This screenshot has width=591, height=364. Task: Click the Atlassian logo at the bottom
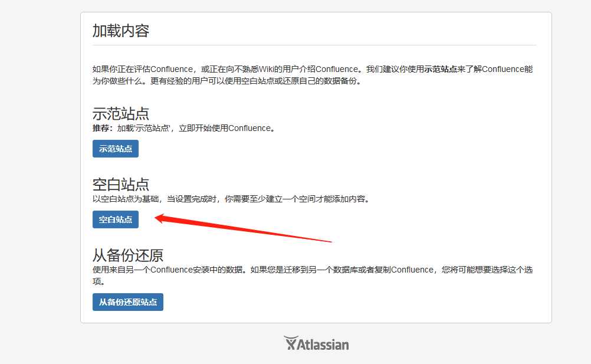(x=316, y=343)
